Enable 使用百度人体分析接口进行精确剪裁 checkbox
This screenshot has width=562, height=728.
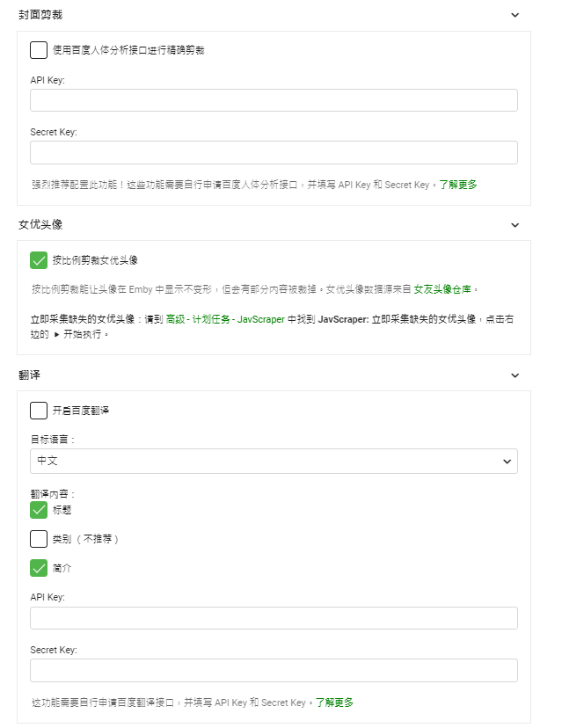pos(37,50)
